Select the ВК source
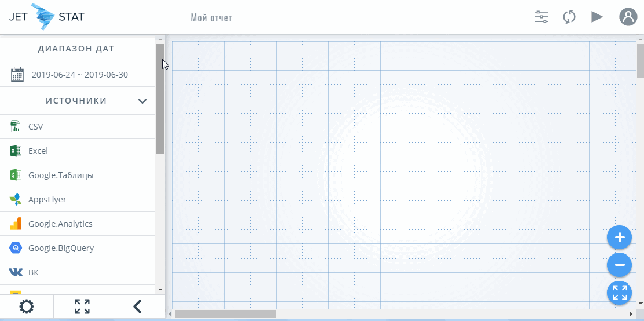644x321 pixels. pyautogui.click(x=34, y=272)
